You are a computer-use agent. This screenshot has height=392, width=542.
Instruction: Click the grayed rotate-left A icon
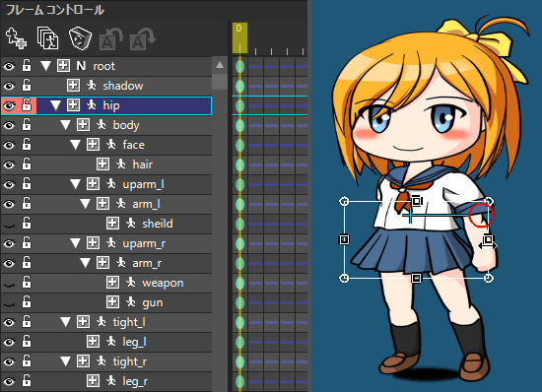[x=111, y=38]
